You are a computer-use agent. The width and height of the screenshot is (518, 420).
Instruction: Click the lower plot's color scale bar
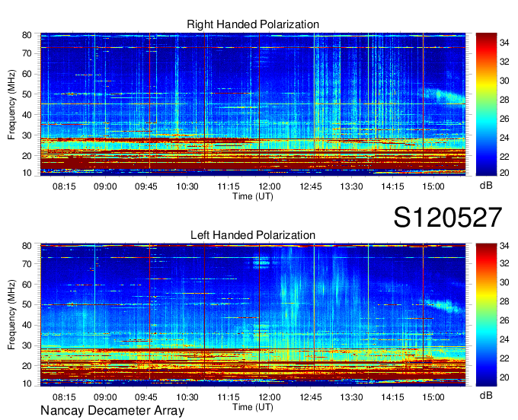(486, 315)
